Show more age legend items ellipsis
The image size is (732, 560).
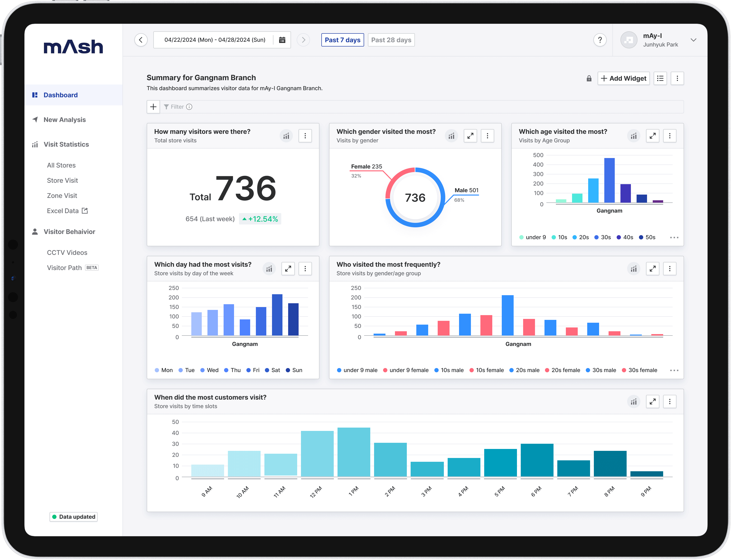(674, 238)
